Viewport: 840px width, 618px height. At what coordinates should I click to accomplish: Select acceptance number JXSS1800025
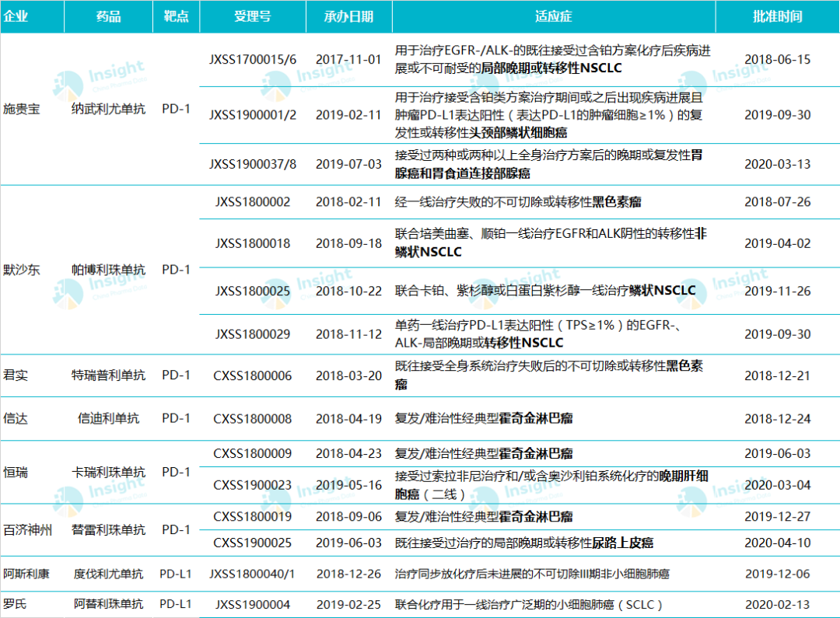(252, 292)
